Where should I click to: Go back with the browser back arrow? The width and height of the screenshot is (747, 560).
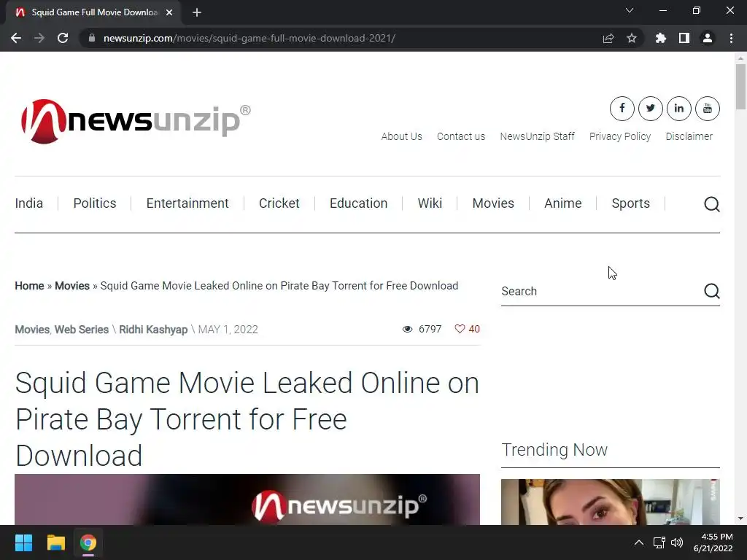(16, 38)
